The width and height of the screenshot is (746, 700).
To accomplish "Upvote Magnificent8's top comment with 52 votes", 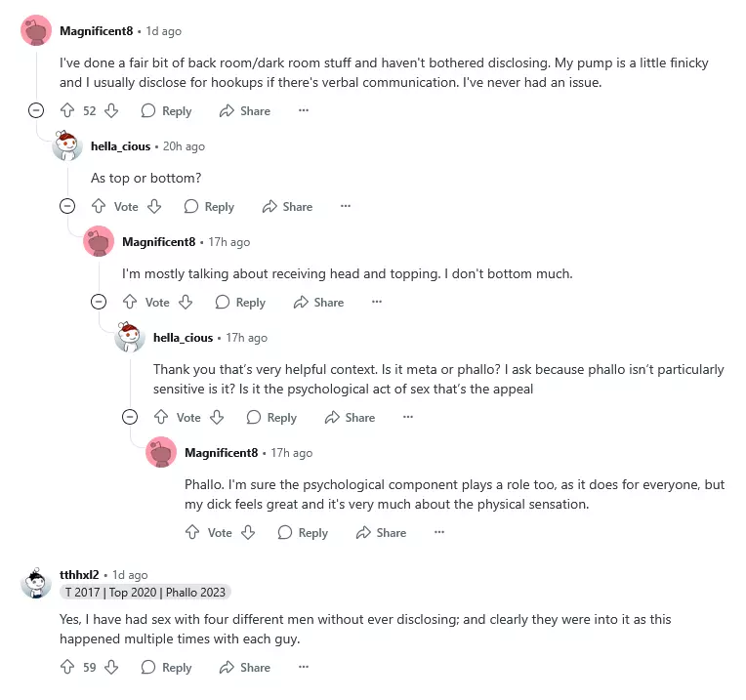I will [67, 111].
